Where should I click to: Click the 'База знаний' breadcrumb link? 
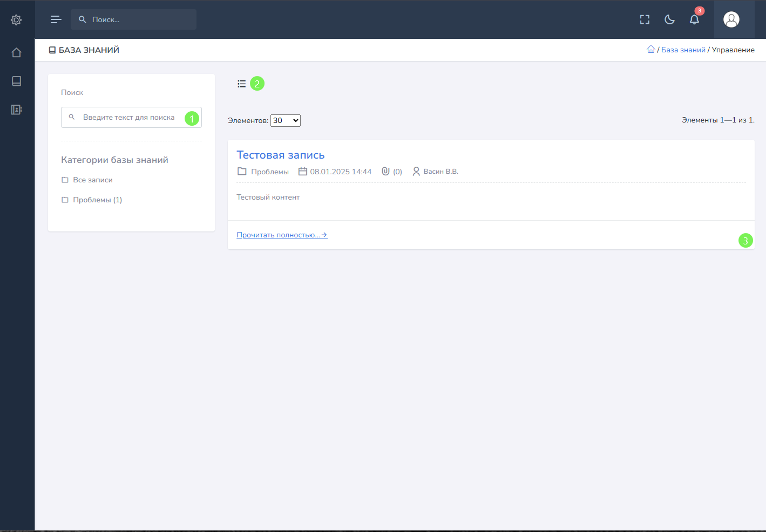tap(683, 50)
